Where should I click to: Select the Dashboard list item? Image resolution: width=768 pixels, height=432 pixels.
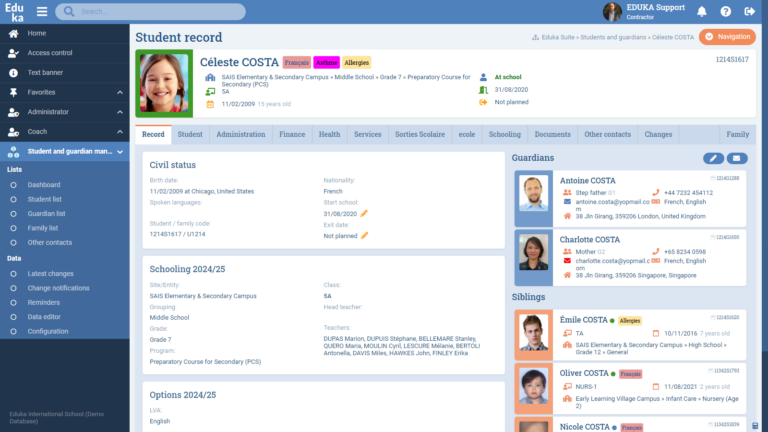(x=44, y=185)
